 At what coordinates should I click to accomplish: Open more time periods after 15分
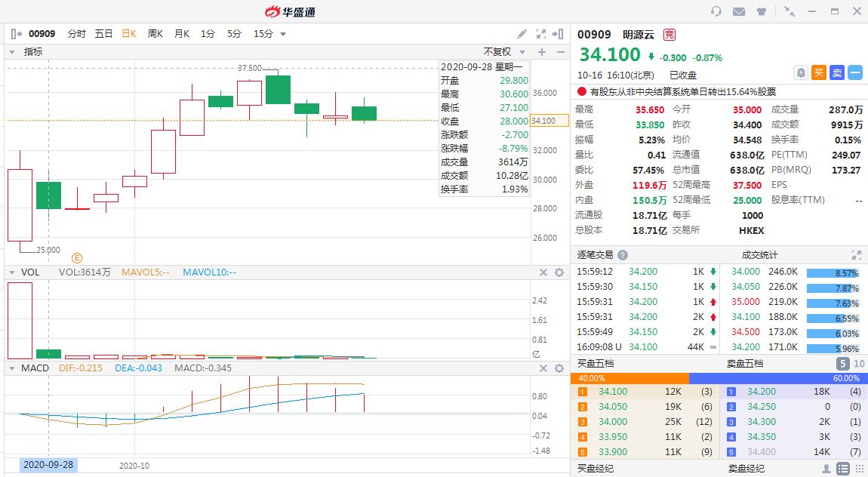tap(283, 34)
